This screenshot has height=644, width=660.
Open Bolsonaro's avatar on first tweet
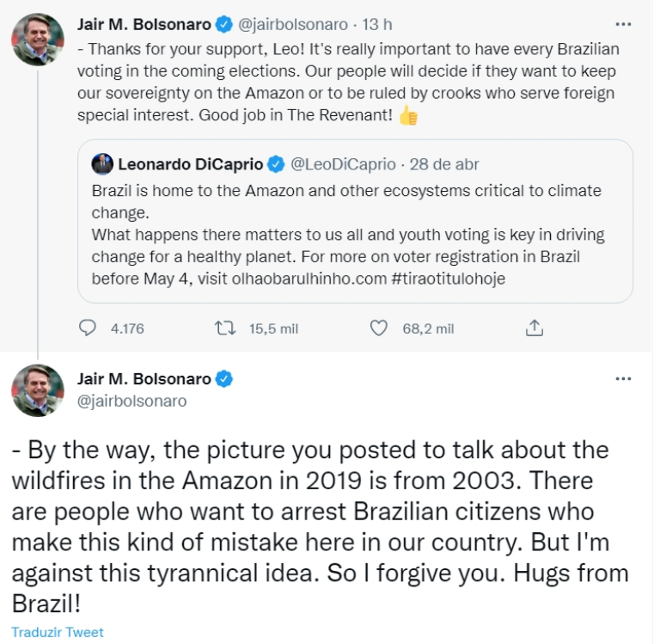point(38,39)
